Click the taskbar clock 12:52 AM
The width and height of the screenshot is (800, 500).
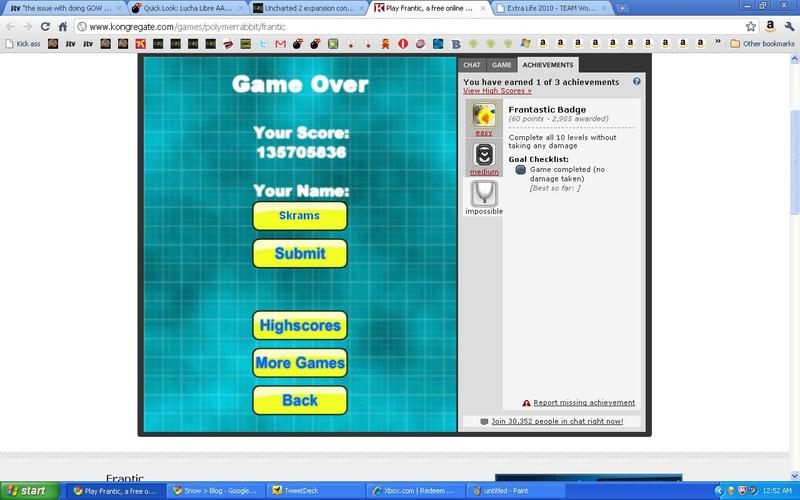[x=778, y=491]
